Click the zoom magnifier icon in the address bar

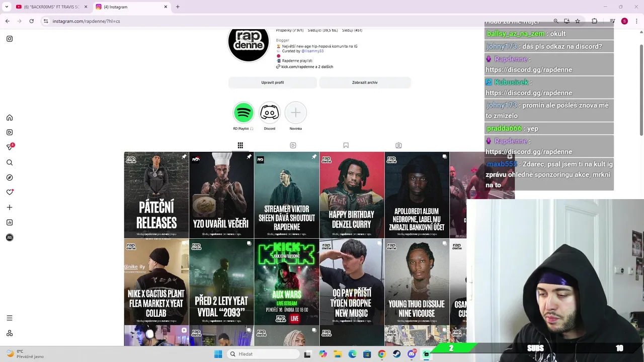tap(555, 21)
